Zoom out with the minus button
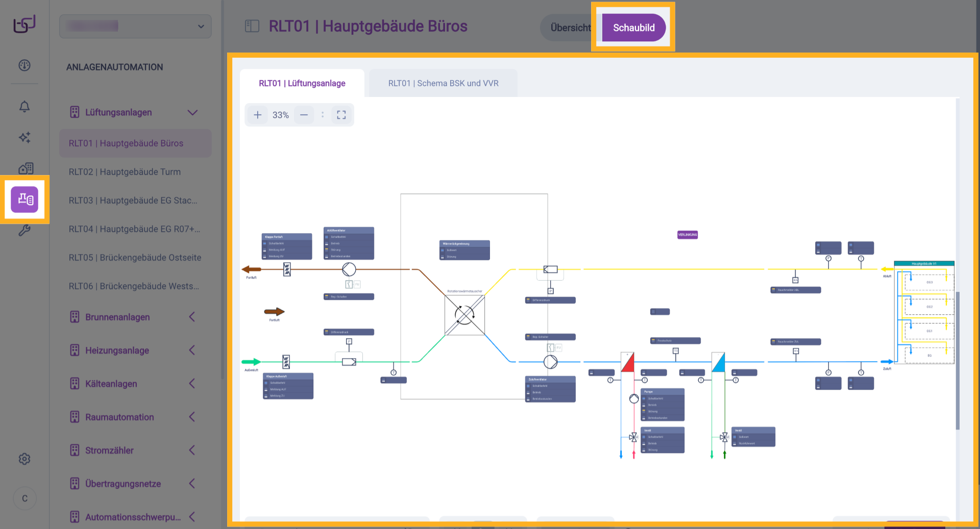980x529 pixels. [x=304, y=115]
